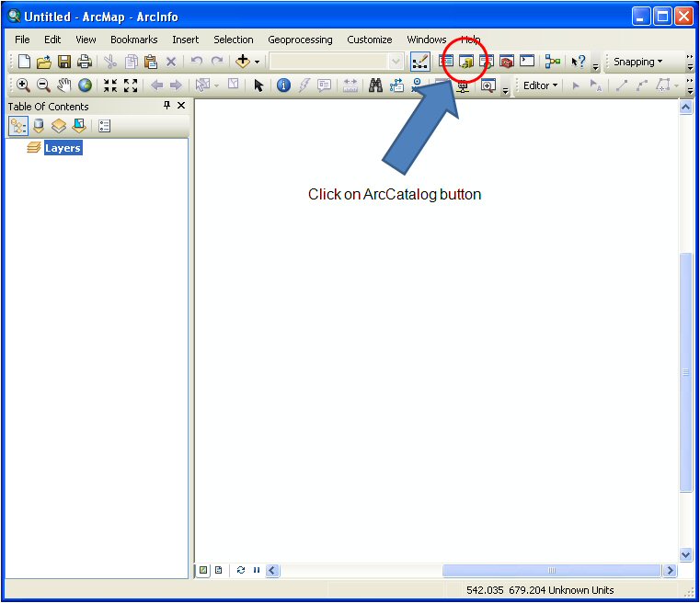Open the View menu
This screenshot has height=603, width=700.
[x=86, y=40]
